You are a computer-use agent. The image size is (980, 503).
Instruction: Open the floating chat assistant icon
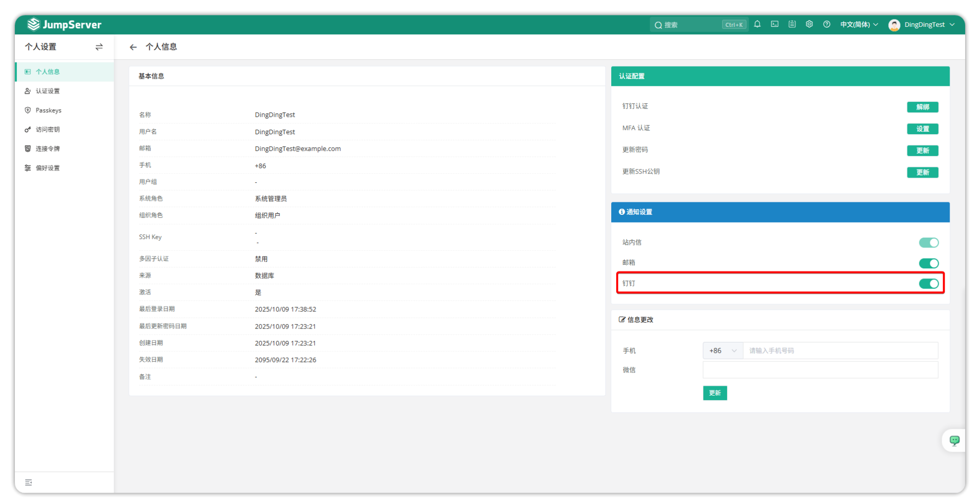click(954, 440)
